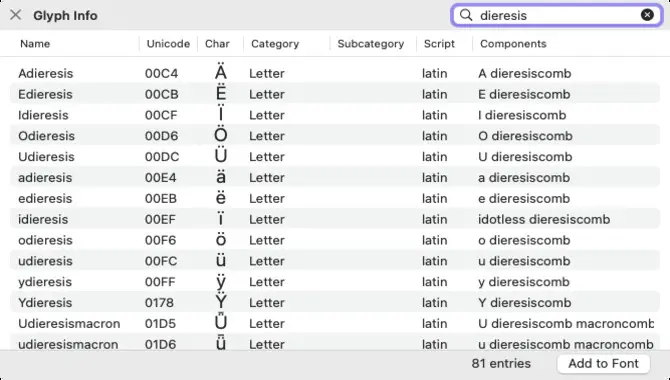Image resolution: width=670 pixels, height=380 pixels.
Task: Add selected glyphs with Add to Font
Action: [x=603, y=363]
